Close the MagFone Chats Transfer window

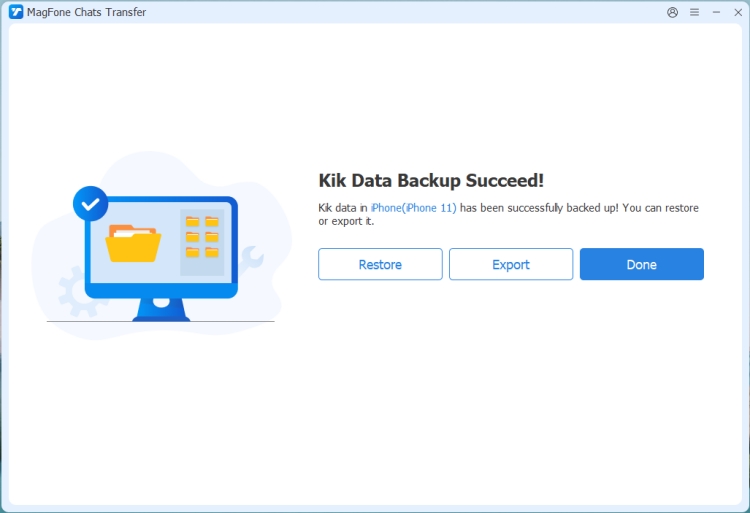(738, 12)
